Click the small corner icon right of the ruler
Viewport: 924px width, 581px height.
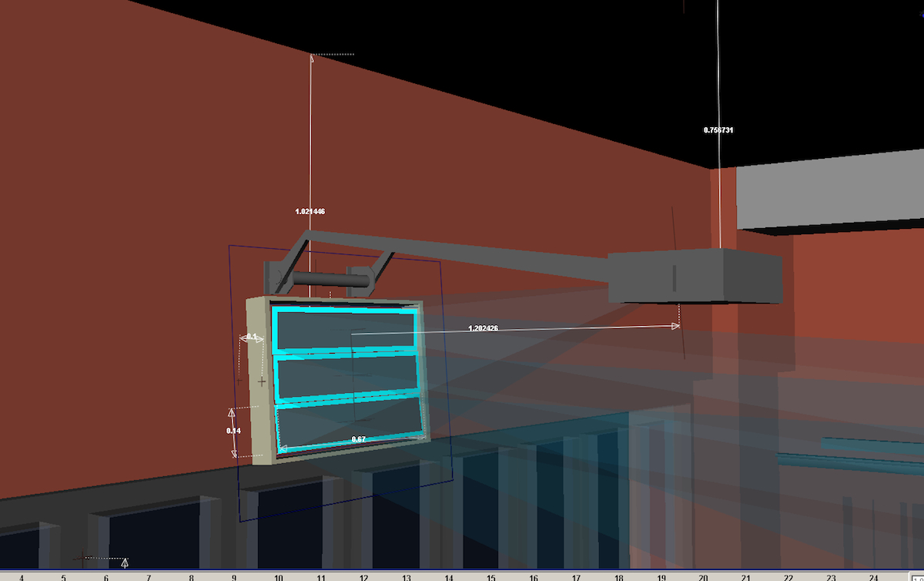tap(917, 576)
